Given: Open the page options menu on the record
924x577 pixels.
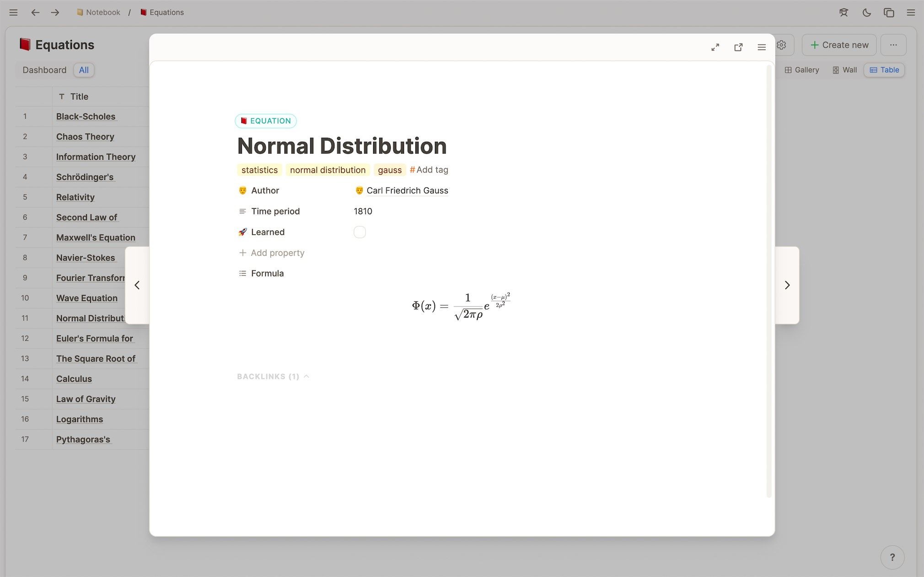Looking at the screenshot, I should [x=761, y=47].
